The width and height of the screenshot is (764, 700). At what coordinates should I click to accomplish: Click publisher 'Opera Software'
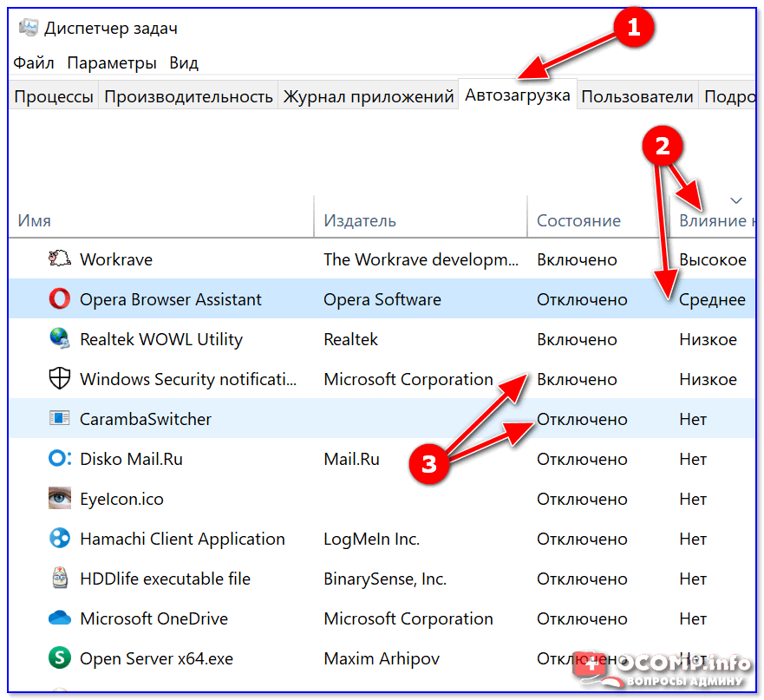coord(382,299)
